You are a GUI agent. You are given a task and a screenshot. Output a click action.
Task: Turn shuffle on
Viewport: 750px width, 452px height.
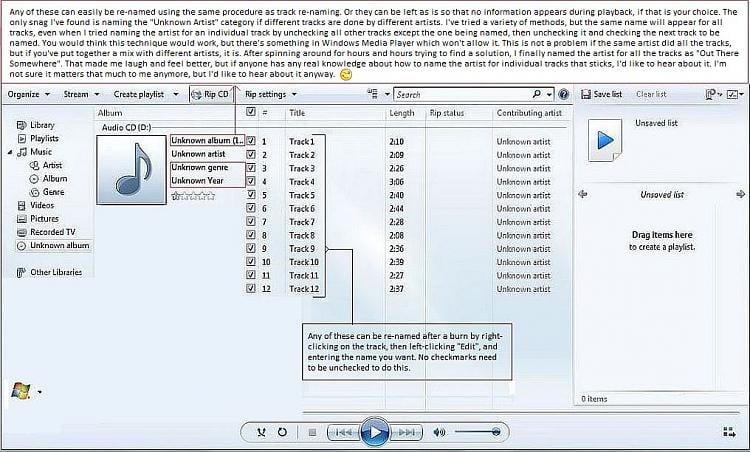(261, 432)
